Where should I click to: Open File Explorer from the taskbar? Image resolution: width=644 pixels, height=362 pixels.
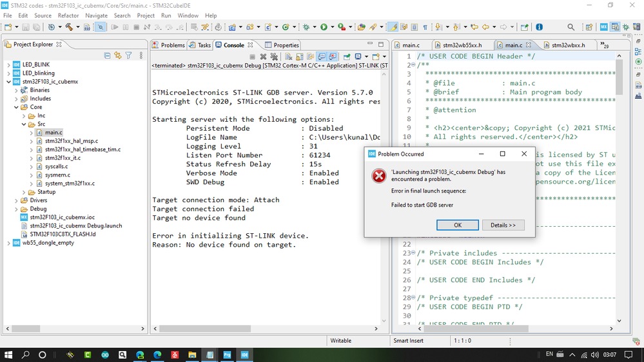[x=192, y=355]
